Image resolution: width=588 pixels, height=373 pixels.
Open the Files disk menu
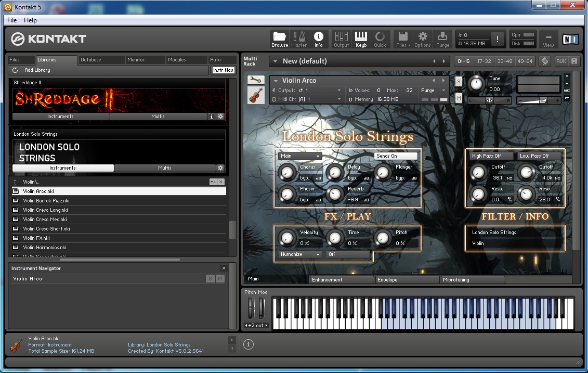point(403,40)
